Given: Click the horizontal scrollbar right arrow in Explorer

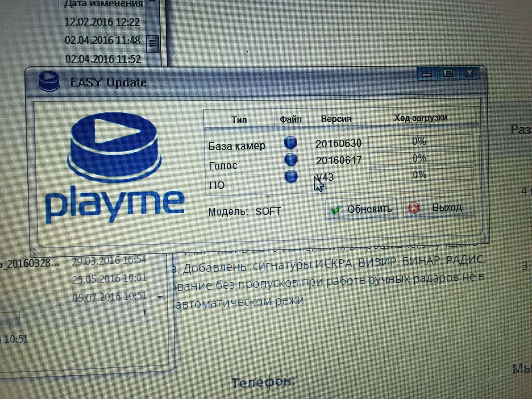Looking at the screenshot, I should (145, 312).
